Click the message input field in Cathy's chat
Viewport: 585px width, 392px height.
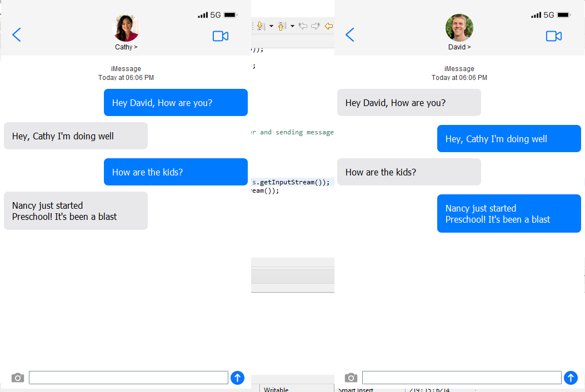[128, 378]
